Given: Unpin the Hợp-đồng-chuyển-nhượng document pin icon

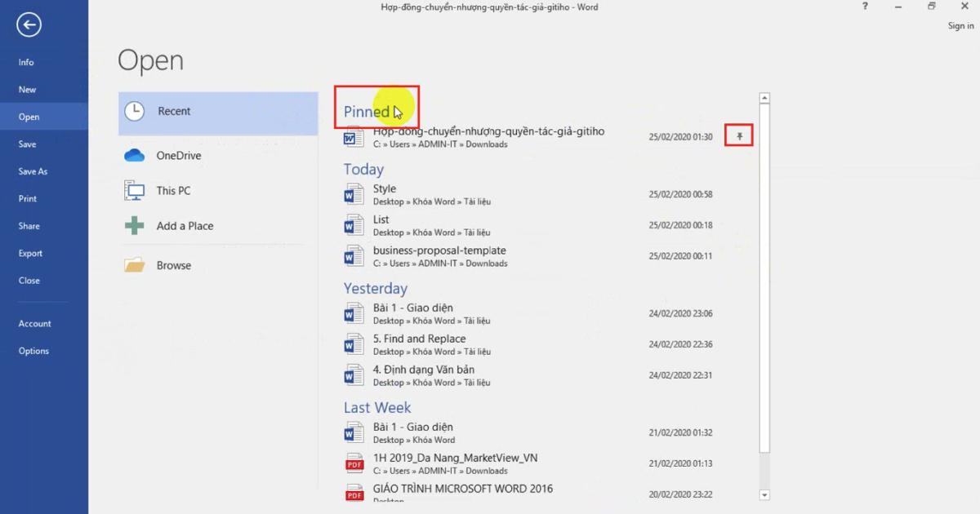Looking at the screenshot, I should pyautogui.click(x=740, y=136).
